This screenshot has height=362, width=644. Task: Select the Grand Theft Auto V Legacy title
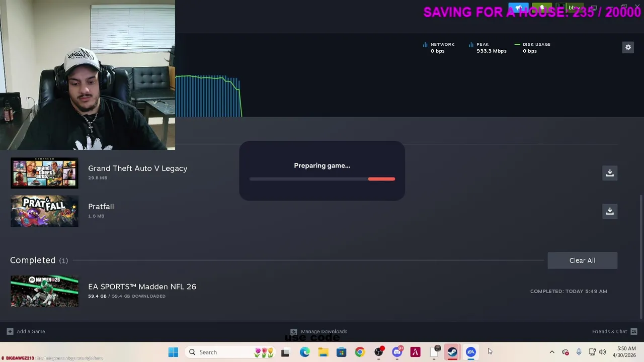click(137, 168)
